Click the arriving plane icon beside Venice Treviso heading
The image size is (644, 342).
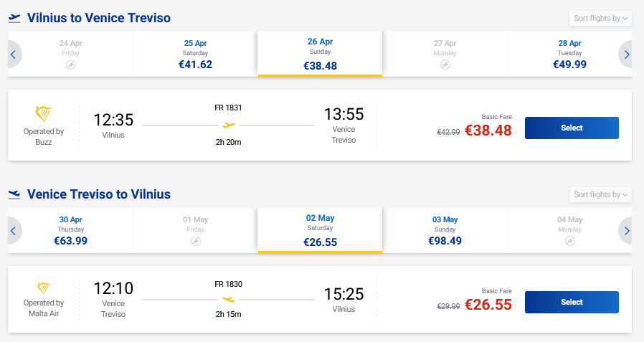(14, 194)
